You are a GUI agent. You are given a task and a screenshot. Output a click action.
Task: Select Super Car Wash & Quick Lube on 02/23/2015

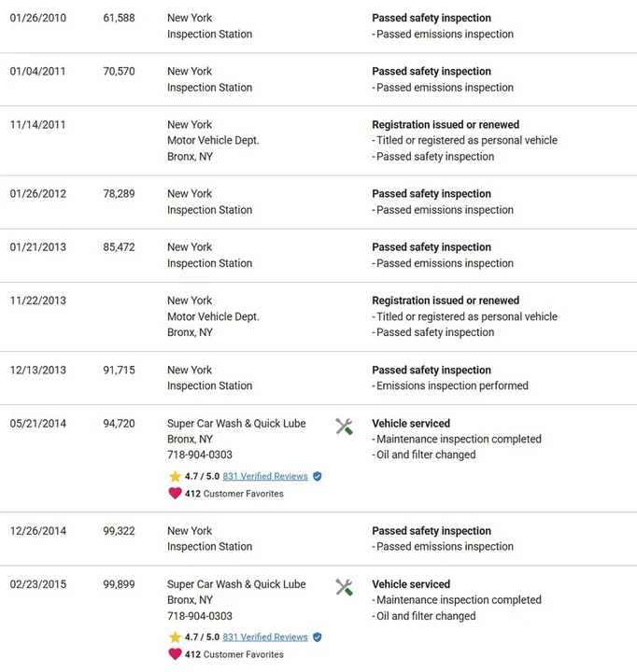pos(236,584)
